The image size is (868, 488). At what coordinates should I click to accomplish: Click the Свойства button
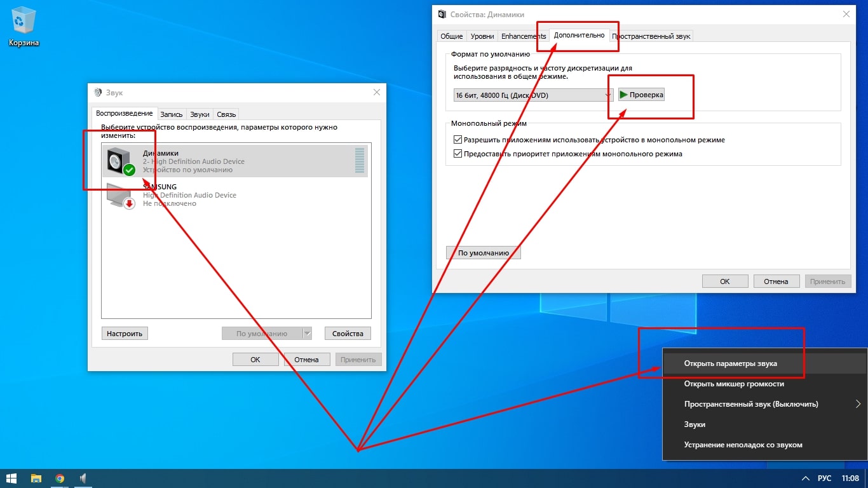click(x=348, y=334)
